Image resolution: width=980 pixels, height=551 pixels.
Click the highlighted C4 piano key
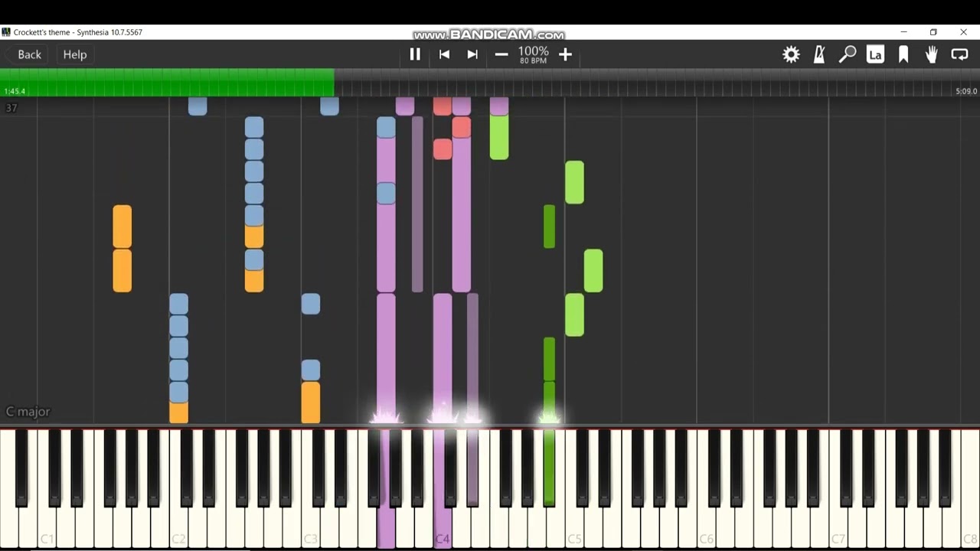[x=442, y=528]
